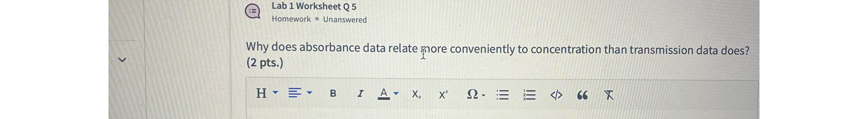Clear text formatting

(609, 95)
